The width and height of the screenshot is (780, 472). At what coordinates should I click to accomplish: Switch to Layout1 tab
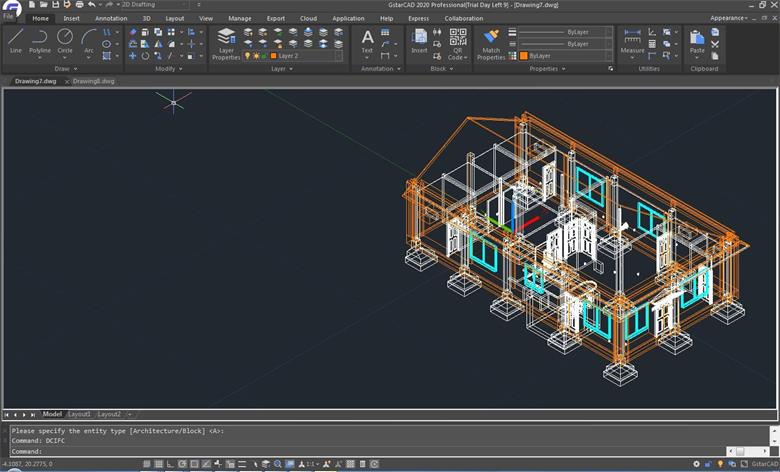point(79,414)
